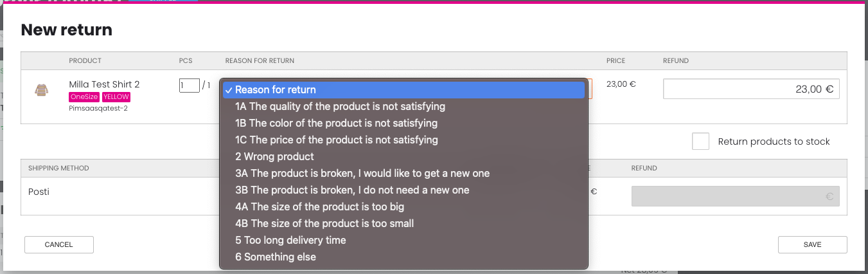Click the product refund amount field

(x=751, y=89)
